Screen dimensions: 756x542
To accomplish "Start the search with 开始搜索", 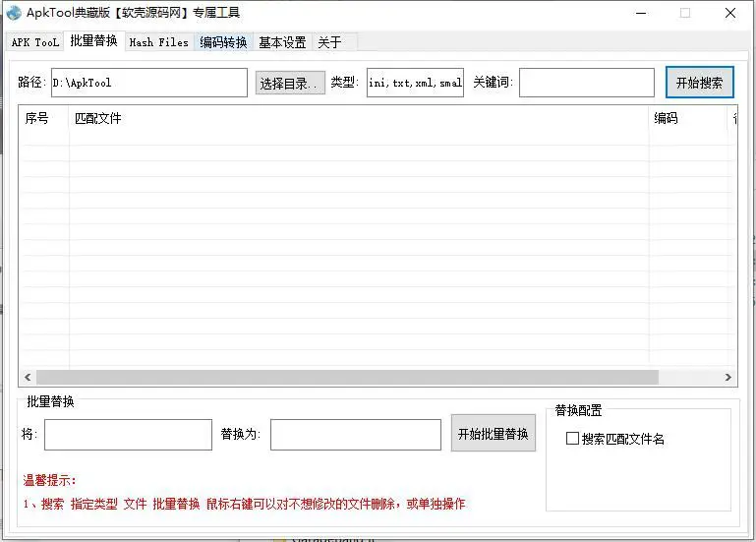I will tap(700, 83).
